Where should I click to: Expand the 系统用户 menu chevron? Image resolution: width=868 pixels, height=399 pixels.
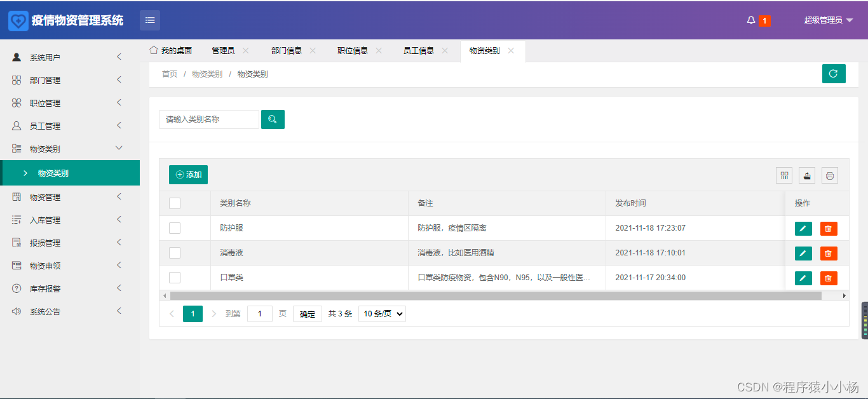[x=119, y=57]
